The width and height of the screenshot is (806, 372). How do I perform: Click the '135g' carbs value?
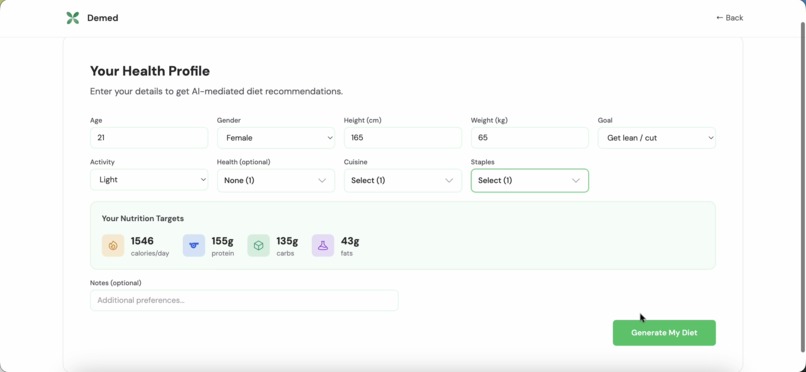pyautogui.click(x=287, y=241)
